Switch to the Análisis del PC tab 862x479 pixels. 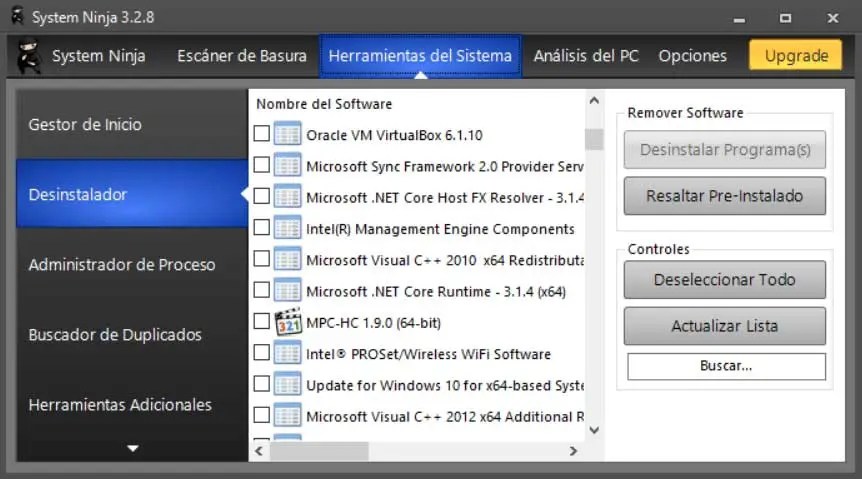586,56
